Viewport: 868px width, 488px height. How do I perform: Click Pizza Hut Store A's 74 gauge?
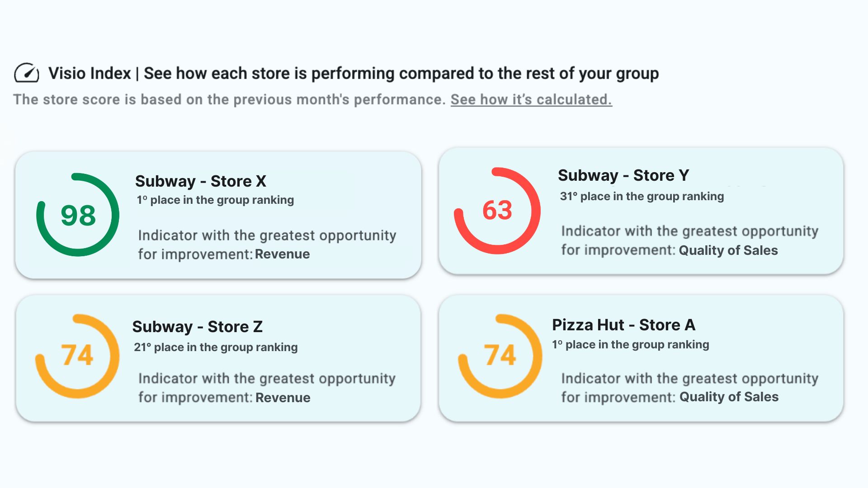500,356
